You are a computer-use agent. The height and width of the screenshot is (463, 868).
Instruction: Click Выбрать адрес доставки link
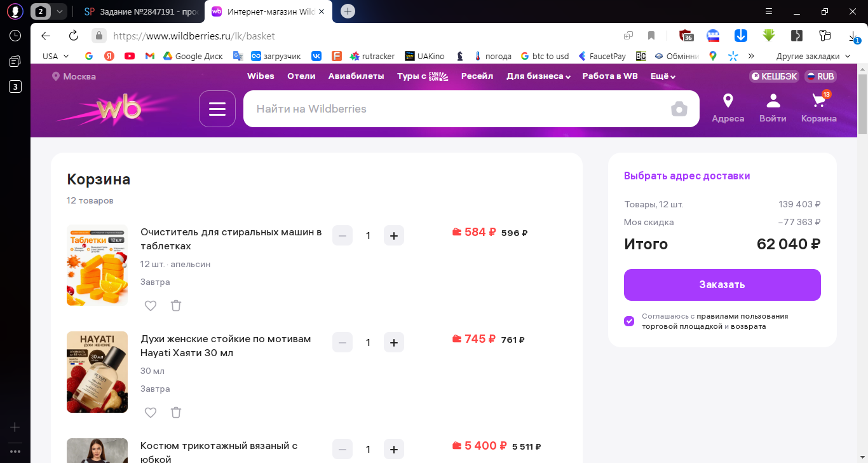pos(687,176)
